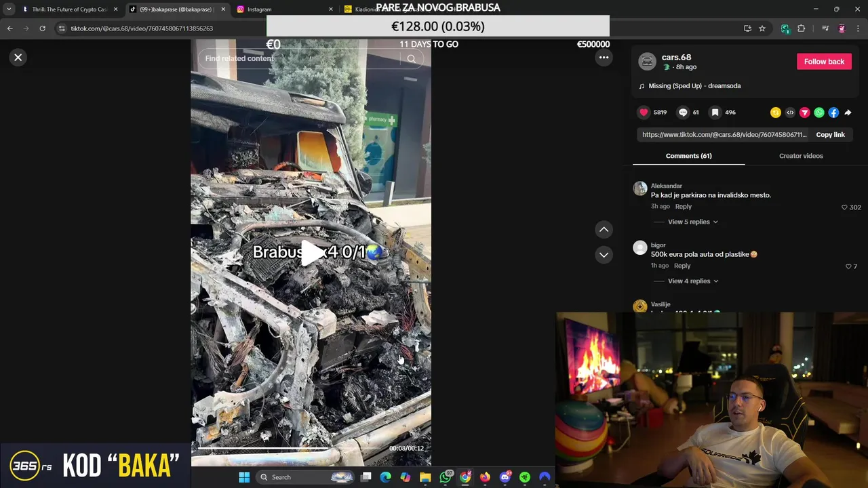This screenshot has height=488, width=868.
Task: Expand View 5 replies under Aleksandar's comment
Action: (x=692, y=222)
